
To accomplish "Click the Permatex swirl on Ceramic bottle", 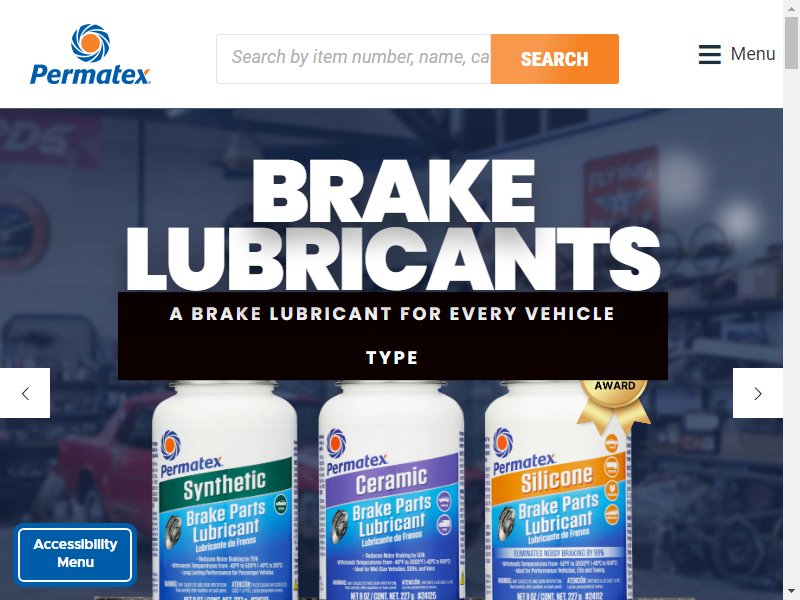I will (x=336, y=442).
